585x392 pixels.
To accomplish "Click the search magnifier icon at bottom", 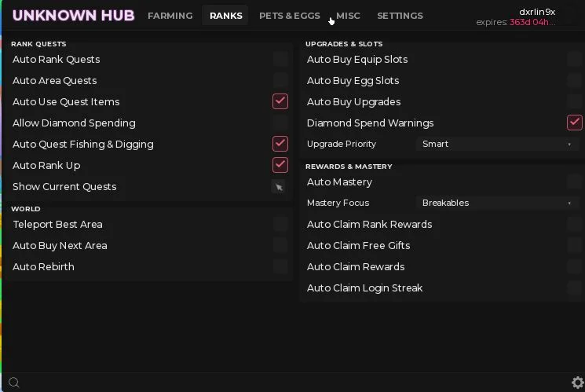I will click(x=14, y=383).
